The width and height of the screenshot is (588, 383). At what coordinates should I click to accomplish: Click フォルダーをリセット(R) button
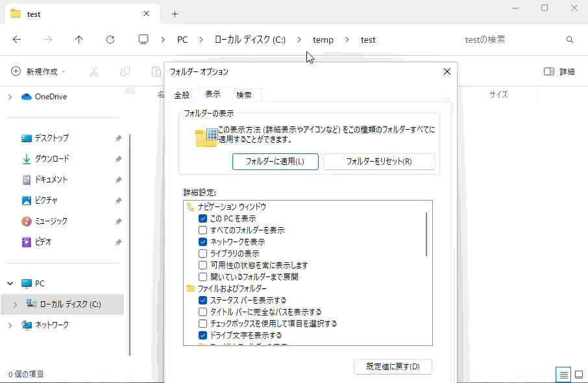click(x=379, y=161)
